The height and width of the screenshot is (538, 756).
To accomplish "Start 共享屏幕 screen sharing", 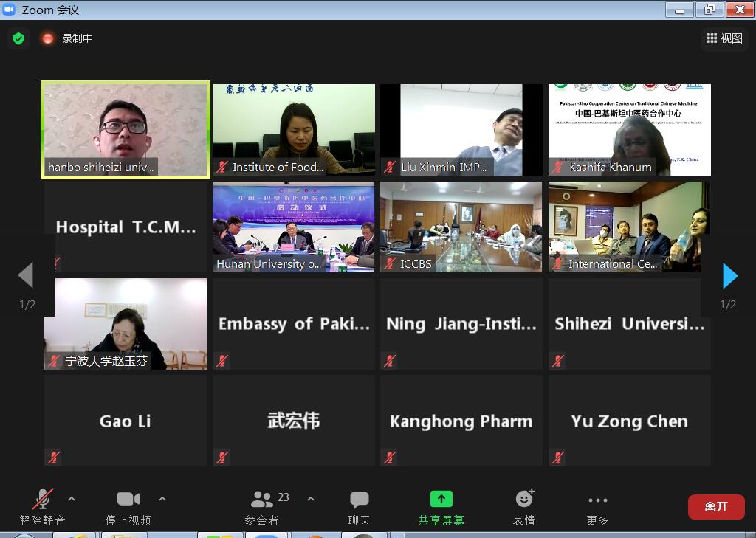I will [441, 507].
